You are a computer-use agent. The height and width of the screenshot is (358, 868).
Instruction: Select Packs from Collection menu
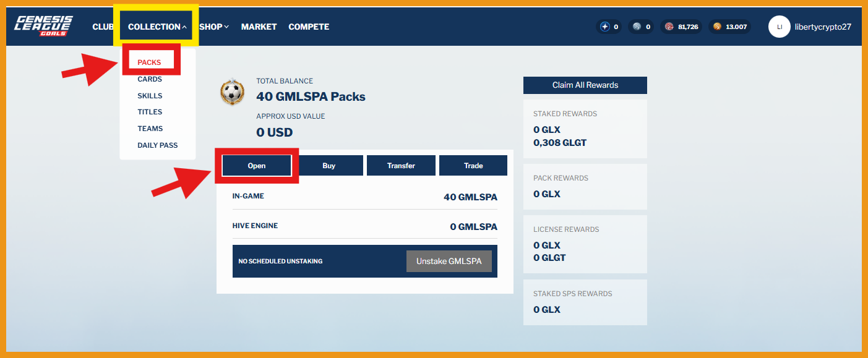149,62
